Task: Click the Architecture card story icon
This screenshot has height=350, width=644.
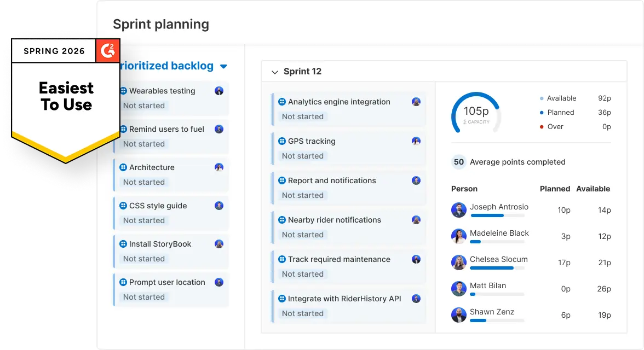Action: [x=123, y=167]
